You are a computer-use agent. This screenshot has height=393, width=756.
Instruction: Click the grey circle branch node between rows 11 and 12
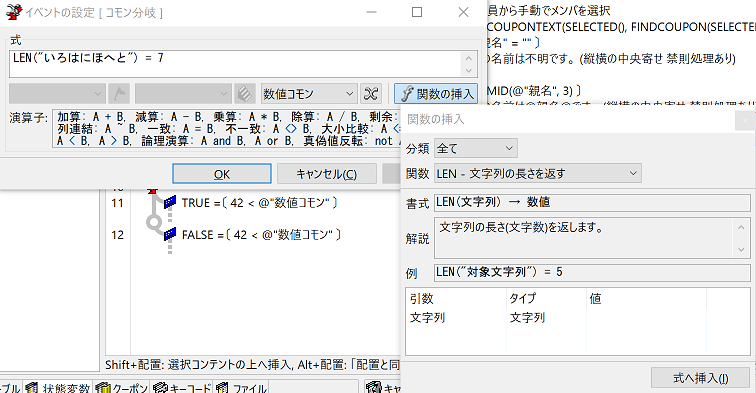point(154,223)
